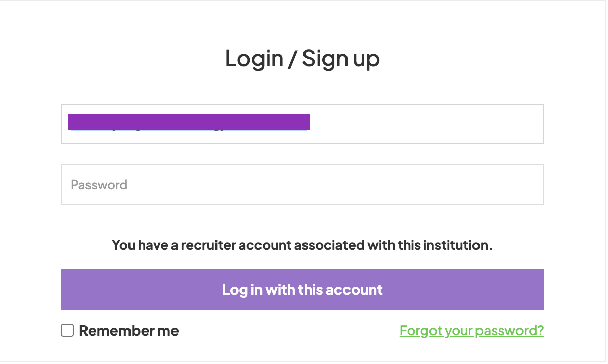The width and height of the screenshot is (608, 364).
Task: Open the 'Forgot your password?' link
Action: [x=471, y=331]
